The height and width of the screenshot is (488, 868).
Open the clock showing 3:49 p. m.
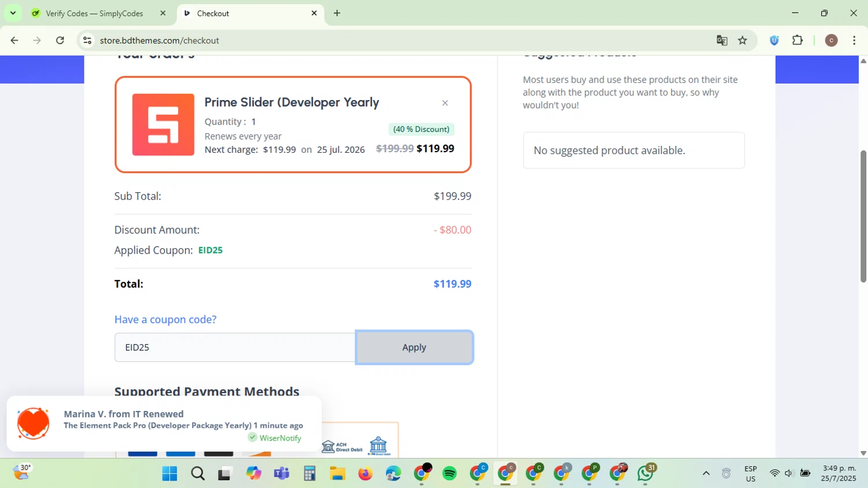click(839, 474)
